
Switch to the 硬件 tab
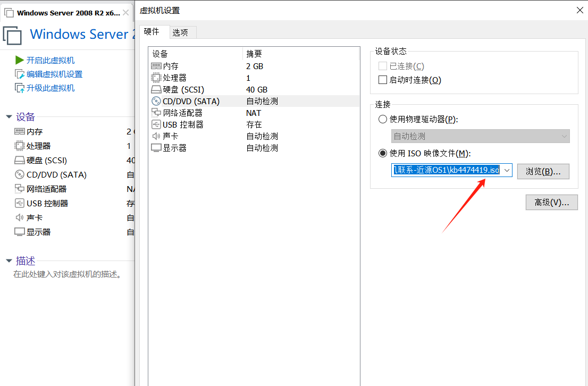pyautogui.click(x=155, y=31)
